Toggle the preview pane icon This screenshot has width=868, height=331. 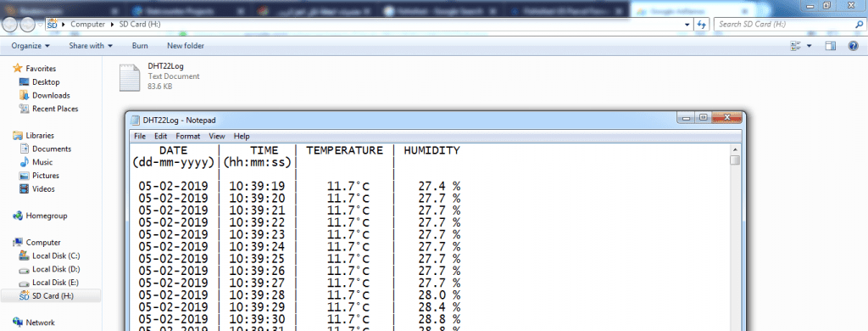[x=831, y=46]
